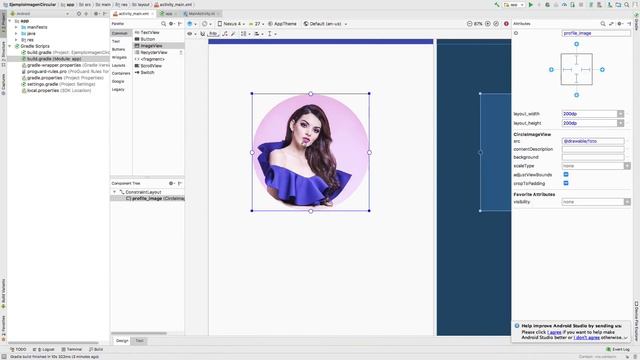Click the src field @drawable/foto

pyautogui.click(x=593, y=141)
